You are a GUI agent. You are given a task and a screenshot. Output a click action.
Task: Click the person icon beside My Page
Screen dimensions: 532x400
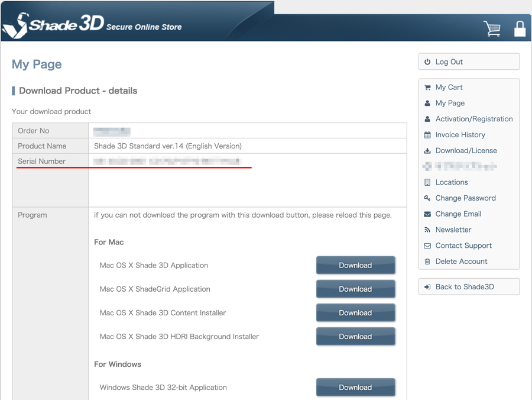[x=427, y=103]
